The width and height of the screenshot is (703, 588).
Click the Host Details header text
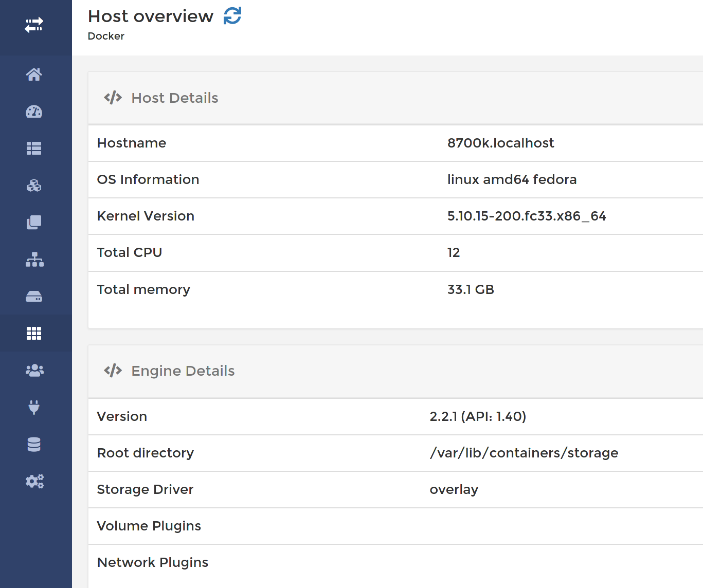[175, 98]
